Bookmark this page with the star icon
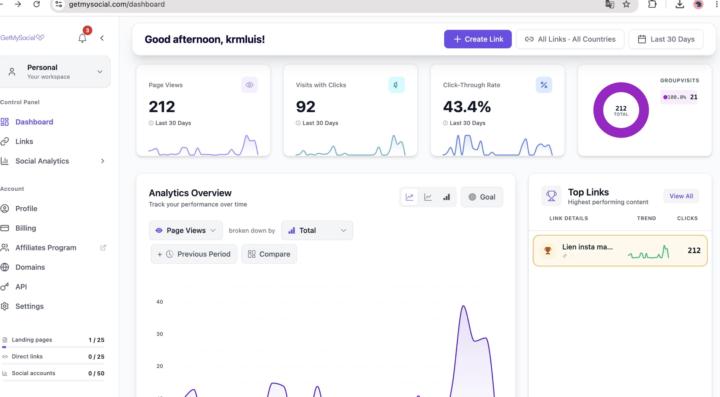Viewport: 720px width, 397px height. point(626,4)
